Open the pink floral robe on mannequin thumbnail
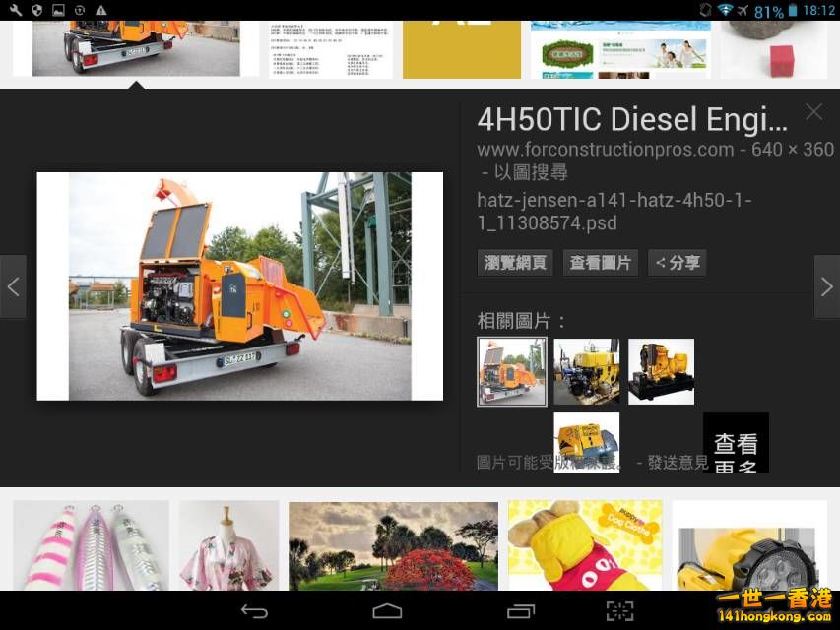Image resolution: width=840 pixels, height=630 pixels. click(228, 545)
